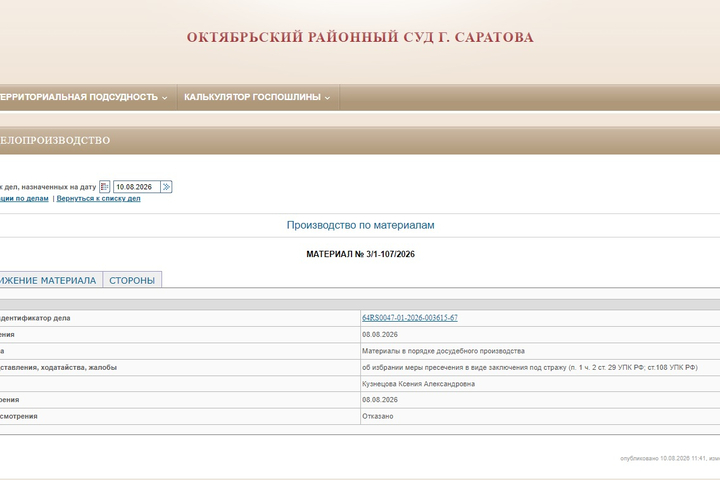Select the result value Отказано

[x=377, y=416]
